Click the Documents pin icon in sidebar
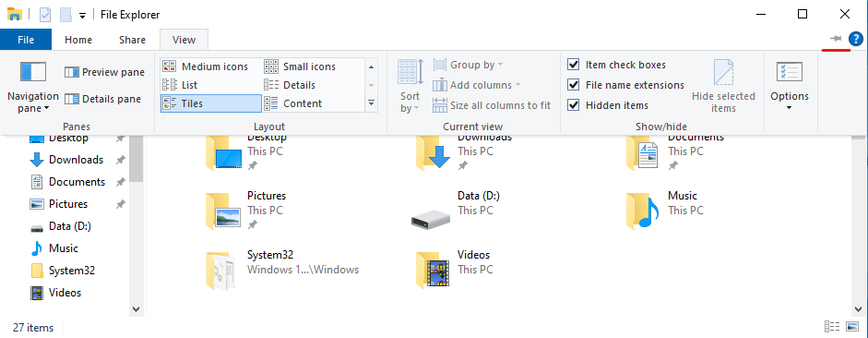 tap(120, 182)
